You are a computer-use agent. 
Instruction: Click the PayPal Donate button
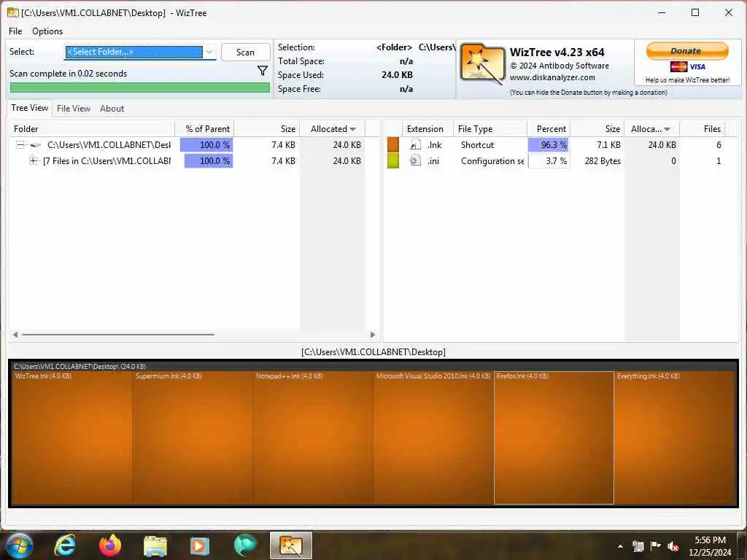click(x=687, y=51)
